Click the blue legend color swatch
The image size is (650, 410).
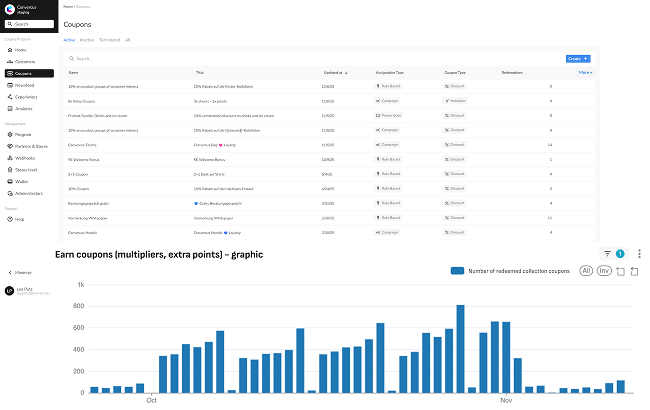point(457,271)
